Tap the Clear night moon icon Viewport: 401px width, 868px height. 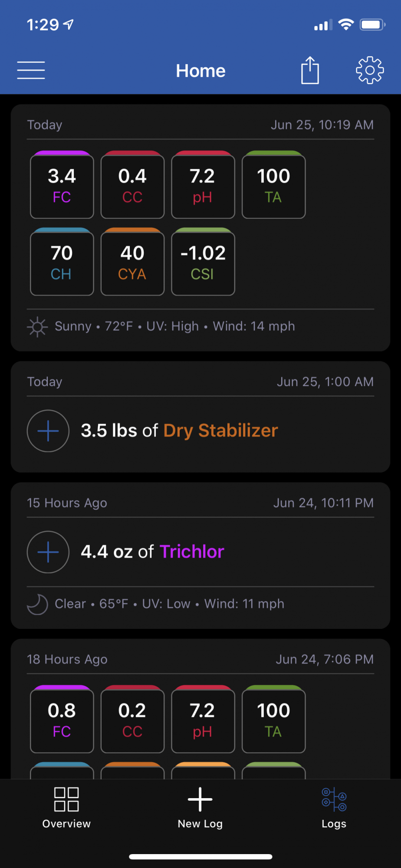pos(37,604)
